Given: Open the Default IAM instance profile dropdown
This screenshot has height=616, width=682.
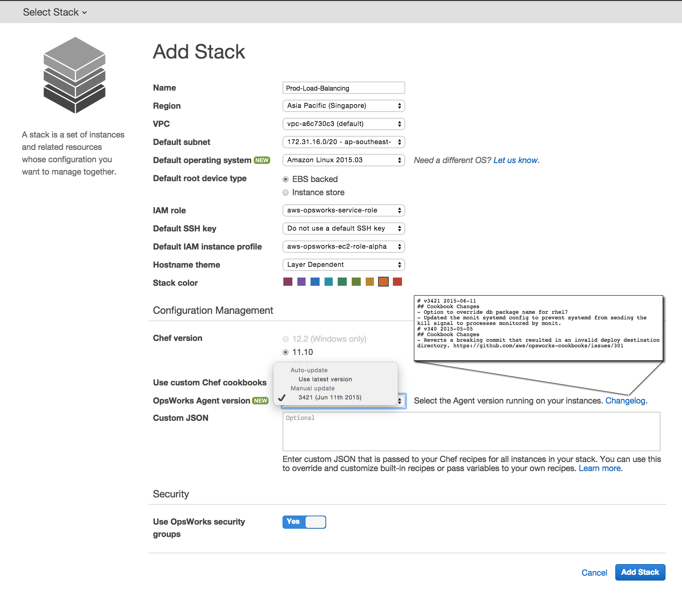Looking at the screenshot, I should (x=344, y=247).
